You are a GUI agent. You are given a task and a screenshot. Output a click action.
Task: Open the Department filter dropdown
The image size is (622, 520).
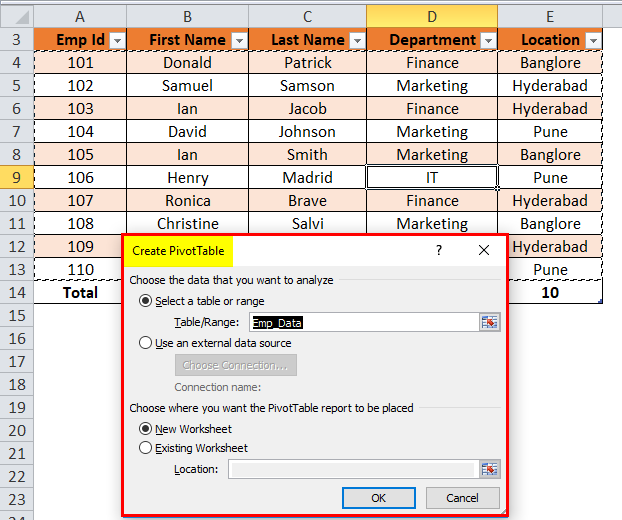pos(487,41)
